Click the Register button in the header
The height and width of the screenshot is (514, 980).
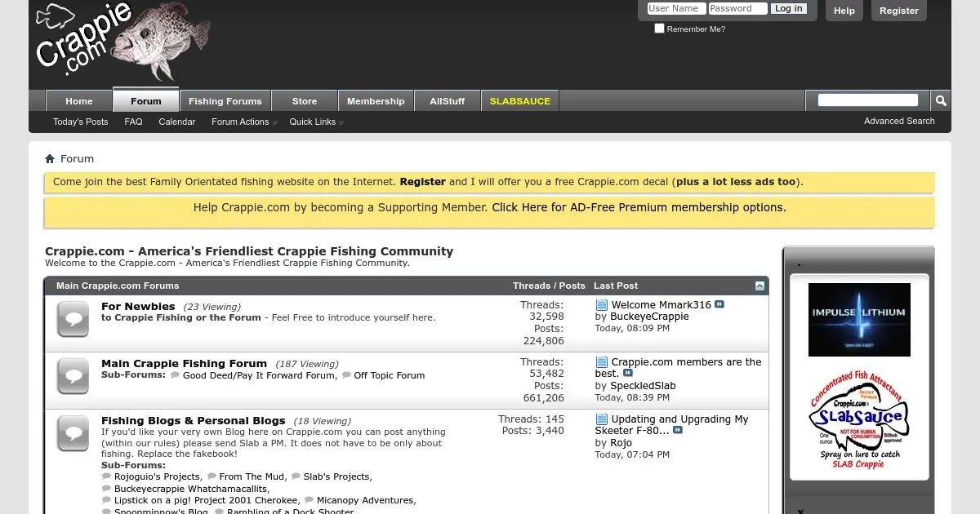pos(899,11)
